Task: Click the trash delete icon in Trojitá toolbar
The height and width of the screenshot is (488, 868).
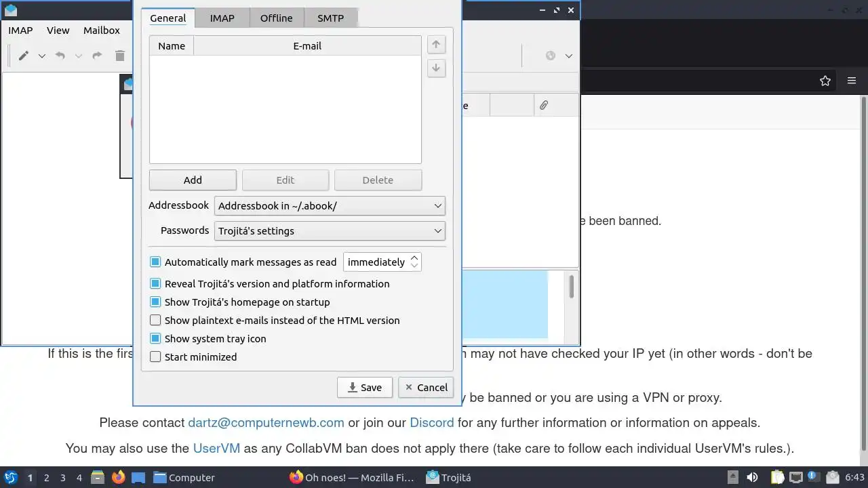Action: (x=120, y=56)
